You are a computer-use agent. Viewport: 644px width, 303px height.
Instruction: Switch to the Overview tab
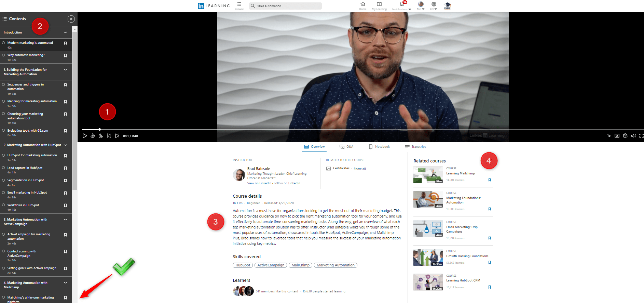(315, 147)
